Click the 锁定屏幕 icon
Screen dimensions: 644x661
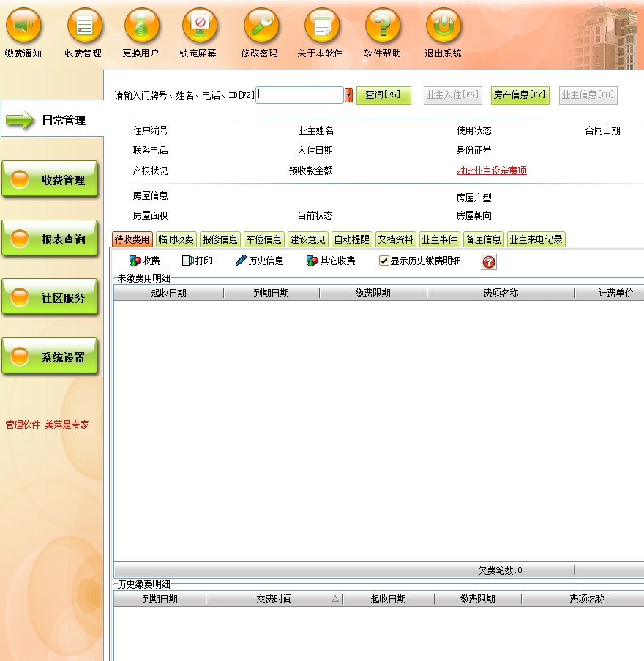pyautogui.click(x=199, y=26)
